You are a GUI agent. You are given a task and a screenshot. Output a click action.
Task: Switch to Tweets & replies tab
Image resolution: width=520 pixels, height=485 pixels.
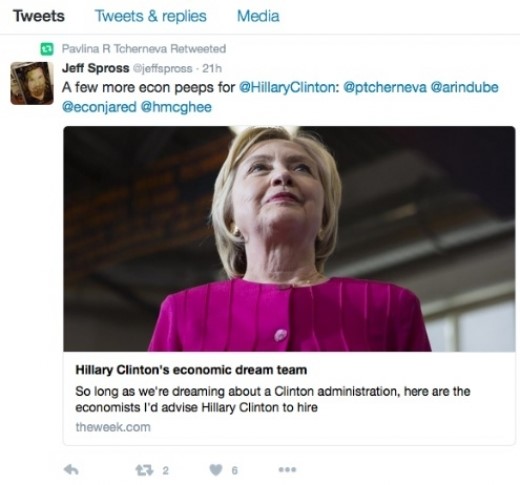[151, 16]
